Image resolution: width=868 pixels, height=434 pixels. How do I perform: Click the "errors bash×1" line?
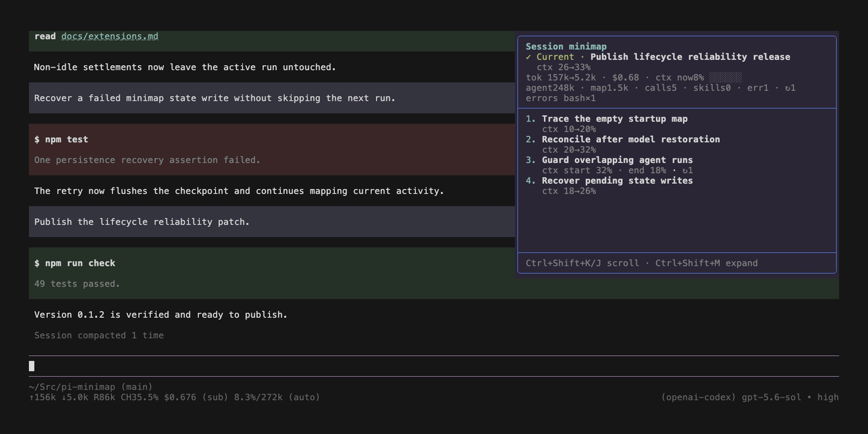point(561,98)
